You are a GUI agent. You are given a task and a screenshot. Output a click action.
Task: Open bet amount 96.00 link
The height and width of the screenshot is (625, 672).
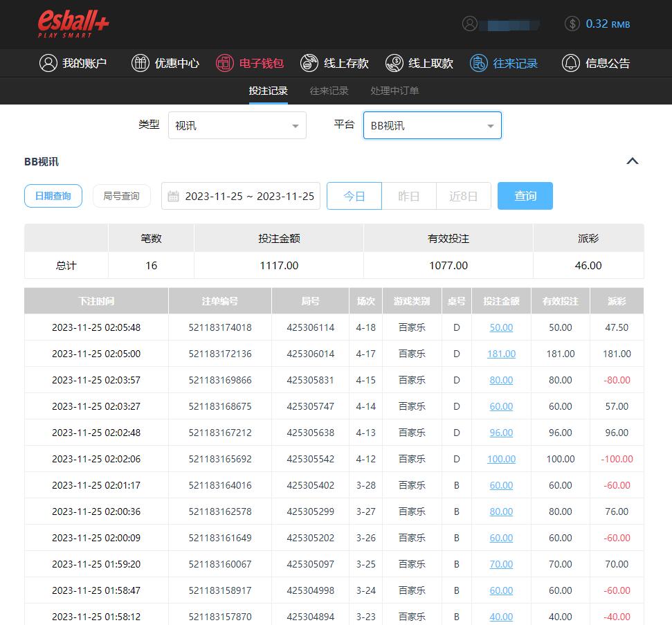pos(501,433)
